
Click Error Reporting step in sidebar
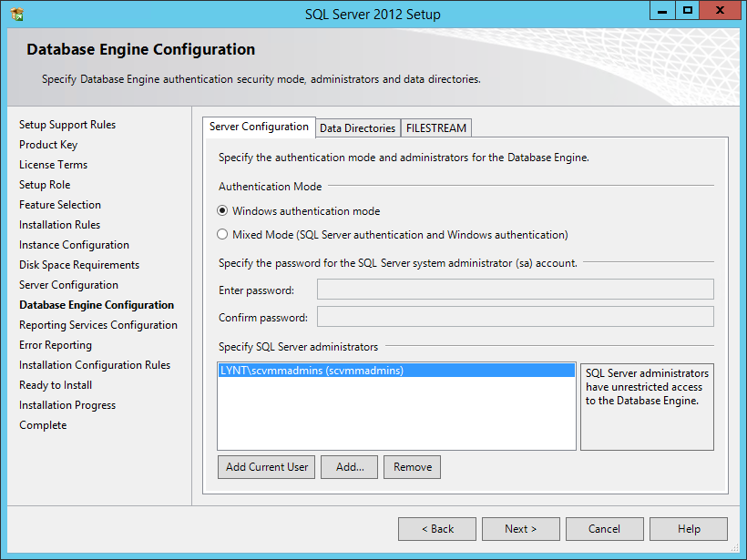(56, 345)
